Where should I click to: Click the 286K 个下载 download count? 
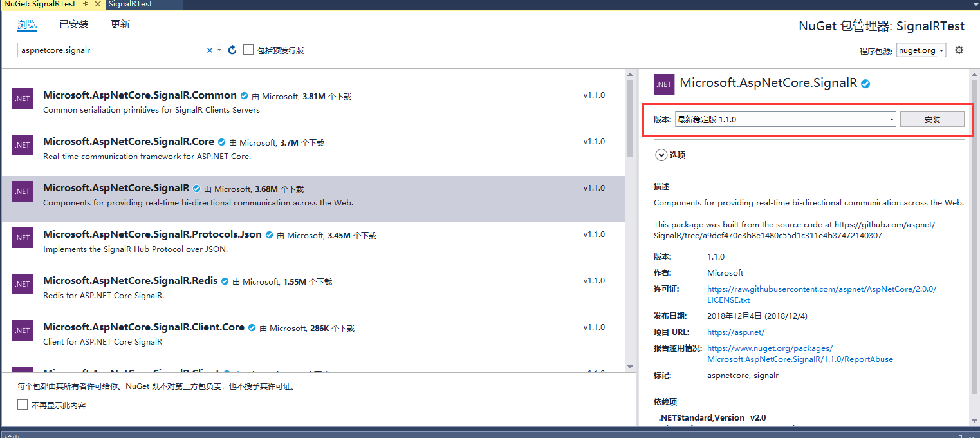coord(332,328)
